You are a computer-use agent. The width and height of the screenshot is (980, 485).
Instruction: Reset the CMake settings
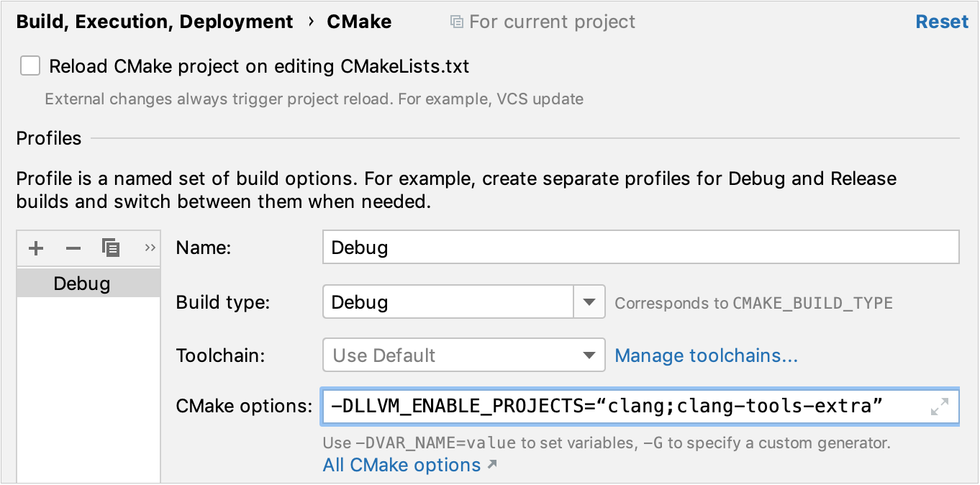click(941, 22)
